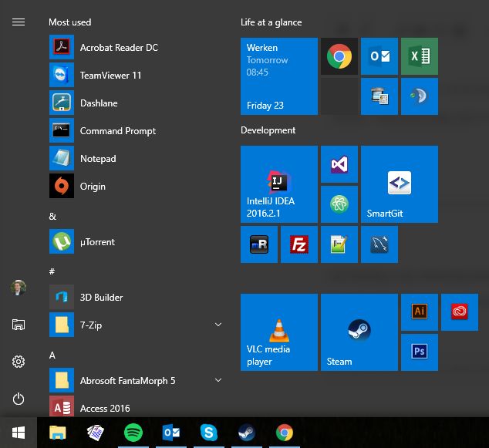Click the Development group title
Screen dimensions: 489x448
268,130
